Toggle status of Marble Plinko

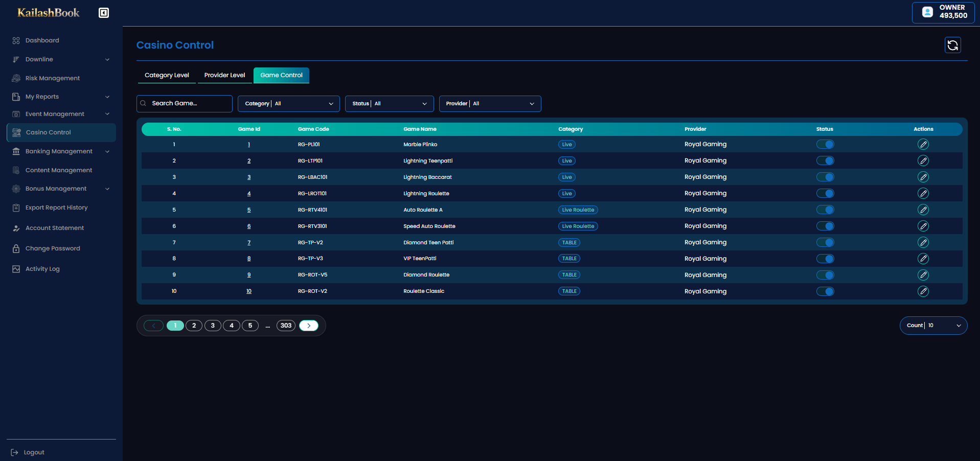pyautogui.click(x=825, y=144)
